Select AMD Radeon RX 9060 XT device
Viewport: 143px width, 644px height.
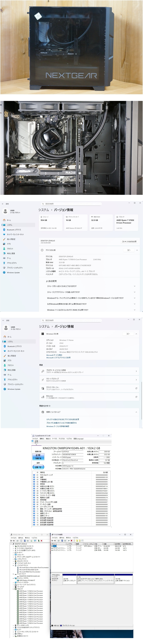point(27,580)
